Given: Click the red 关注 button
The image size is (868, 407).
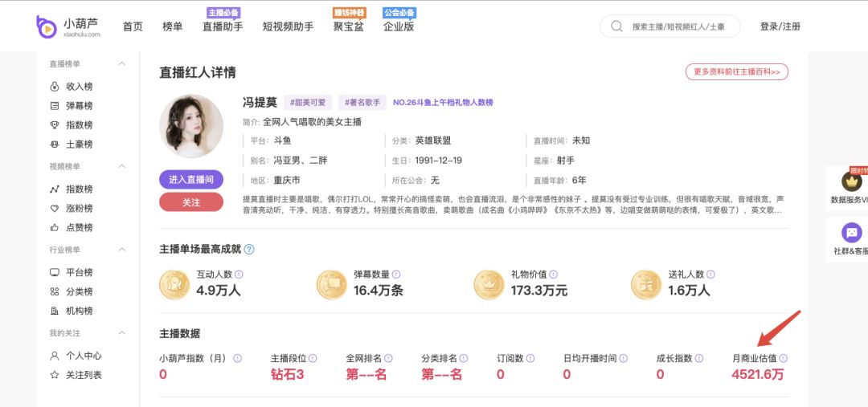Looking at the screenshot, I should (191, 202).
